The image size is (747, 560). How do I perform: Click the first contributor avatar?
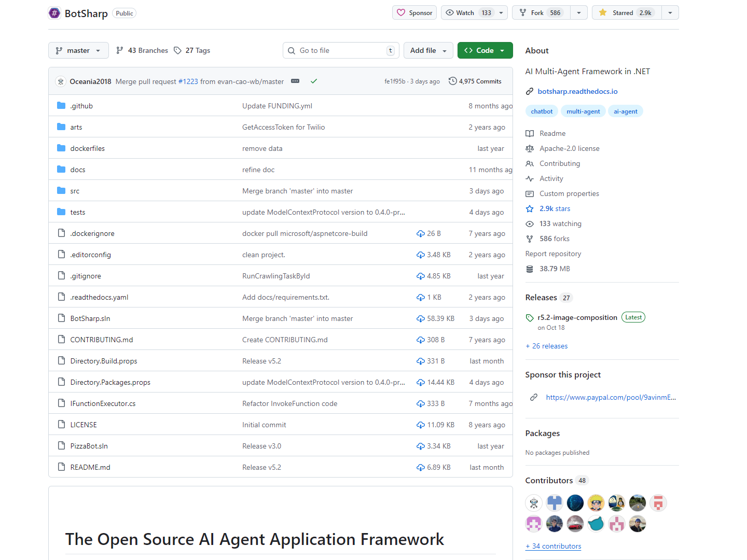click(534, 503)
